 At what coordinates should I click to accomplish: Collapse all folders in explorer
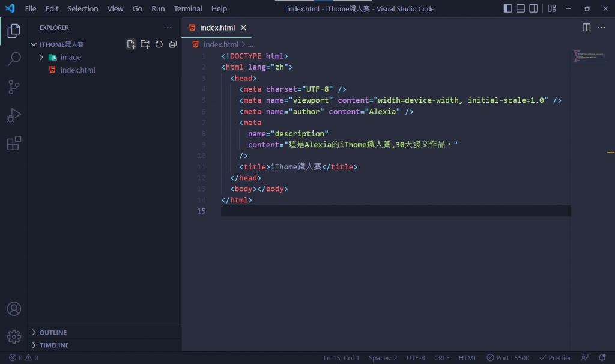point(173,44)
